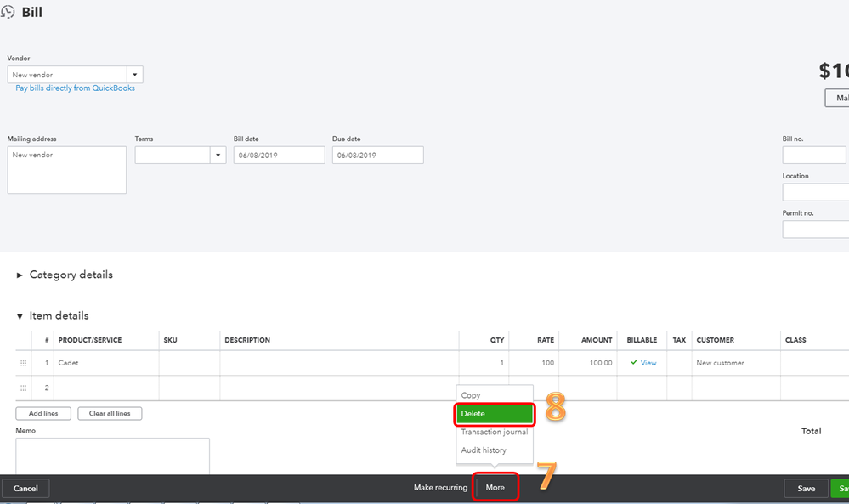Image resolution: width=849 pixels, height=504 pixels.
Task: Click the DESCRIPTION column header
Action: click(x=247, y=340)
